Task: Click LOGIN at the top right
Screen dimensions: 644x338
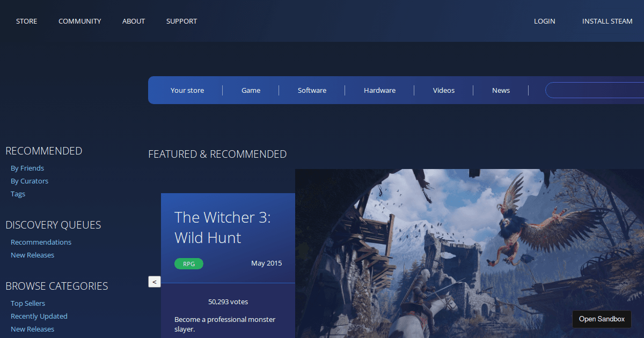Action: (544, 21)
